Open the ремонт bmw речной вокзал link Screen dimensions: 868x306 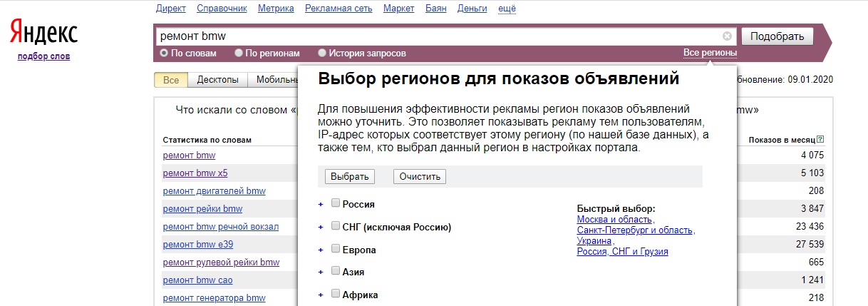221,226
